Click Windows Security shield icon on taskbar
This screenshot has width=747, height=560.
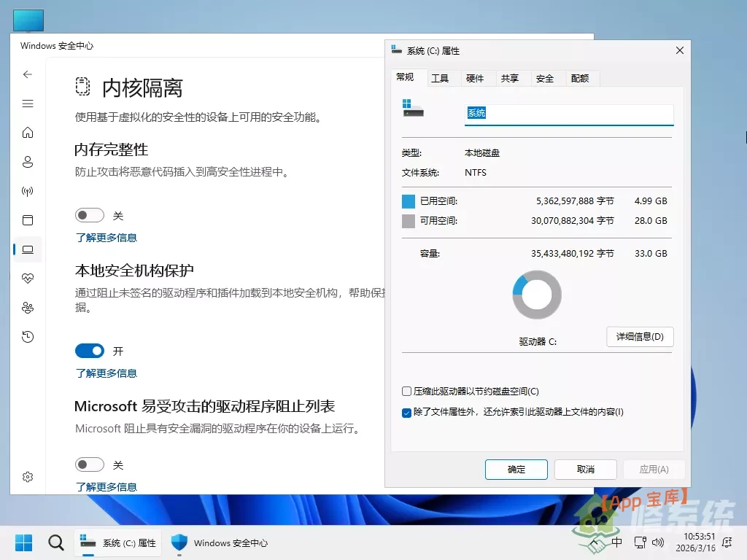pos(178,542)
